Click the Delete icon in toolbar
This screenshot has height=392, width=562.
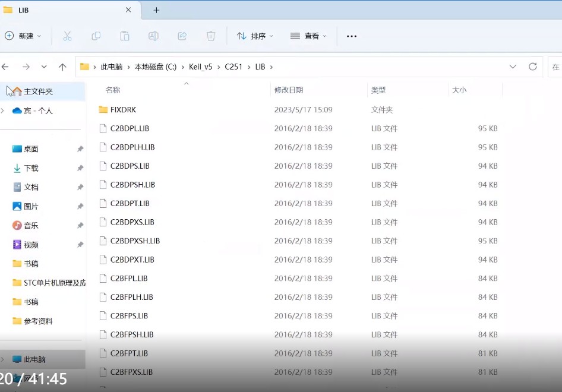[210, 36]
